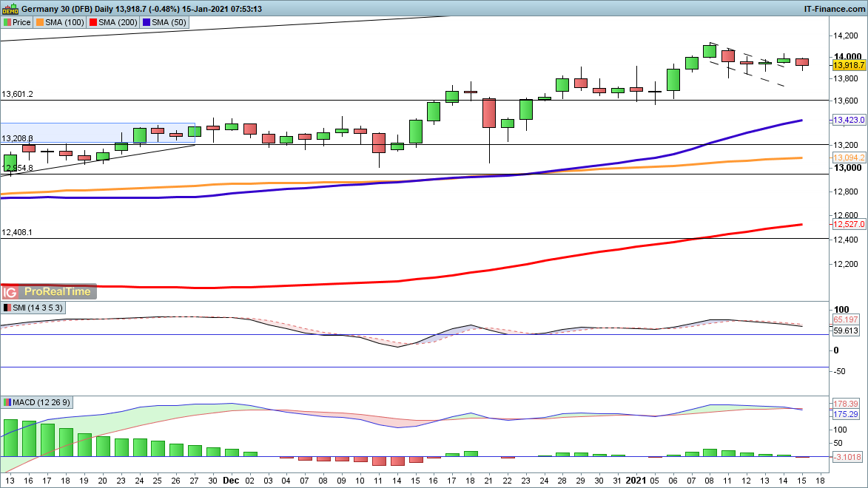Select the 12,408.1 horizontal level label
The image size is (868, 488).
[17, 232]
